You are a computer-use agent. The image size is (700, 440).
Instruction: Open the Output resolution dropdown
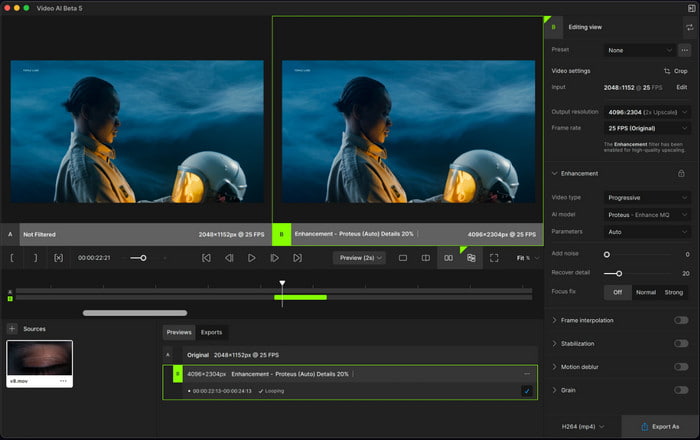pos(647,112)
